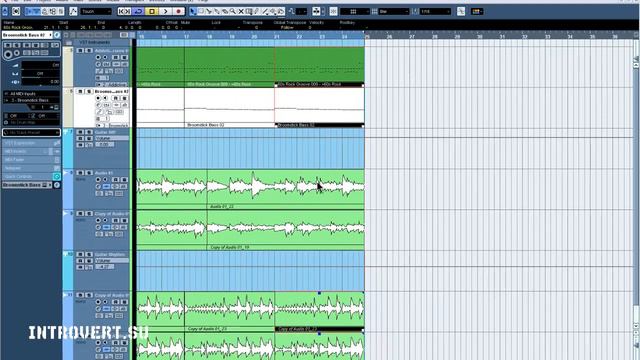Toggle Inspector Monitor speaker button
This screenshot has height=360, width=640.
(17, 53)
